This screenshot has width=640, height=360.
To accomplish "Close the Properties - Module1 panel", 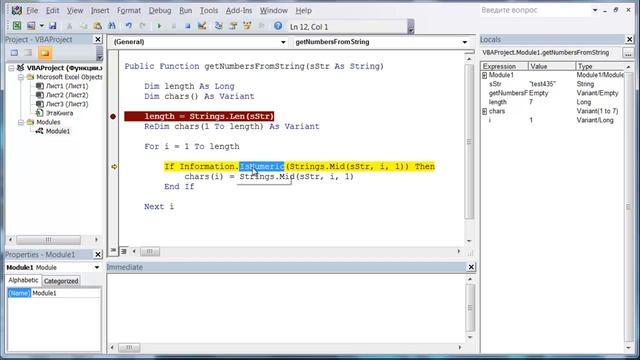I will [x=98, y=255].
